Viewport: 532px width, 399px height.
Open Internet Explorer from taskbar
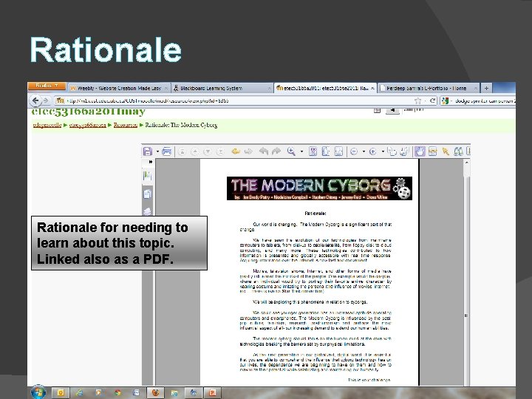pyautogui.click(x=79, y=393)
